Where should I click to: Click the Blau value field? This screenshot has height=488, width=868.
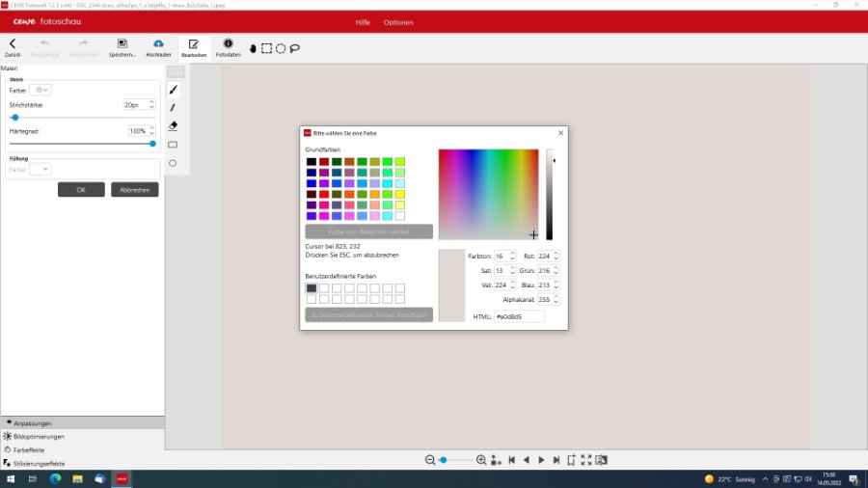[x=549, y=285]
